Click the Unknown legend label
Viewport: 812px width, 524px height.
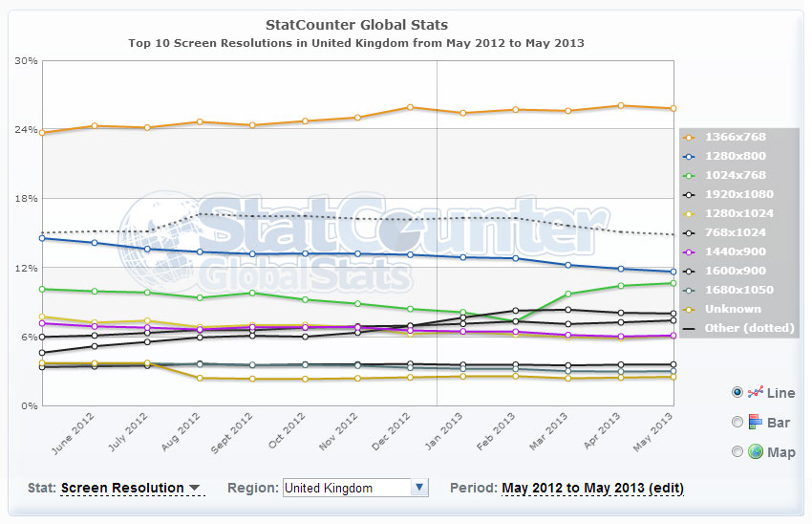(x=733, y=309)
